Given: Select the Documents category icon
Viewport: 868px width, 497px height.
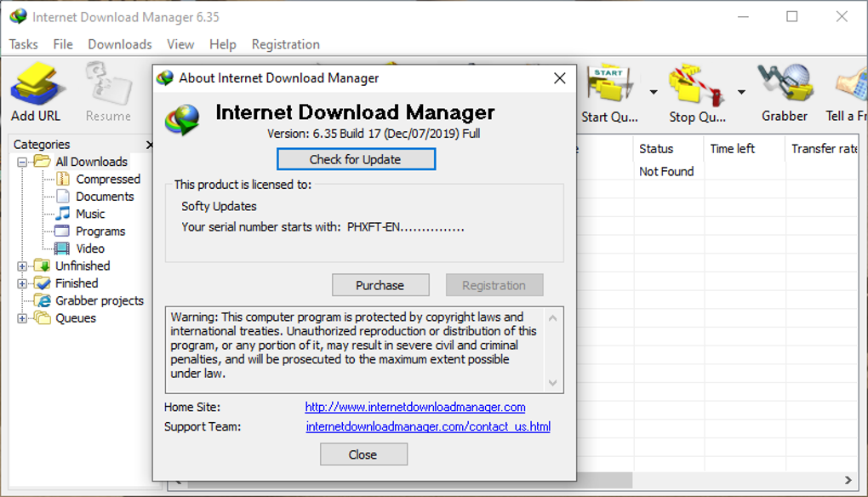Looking at the screenshot, I should click(63, 197).
